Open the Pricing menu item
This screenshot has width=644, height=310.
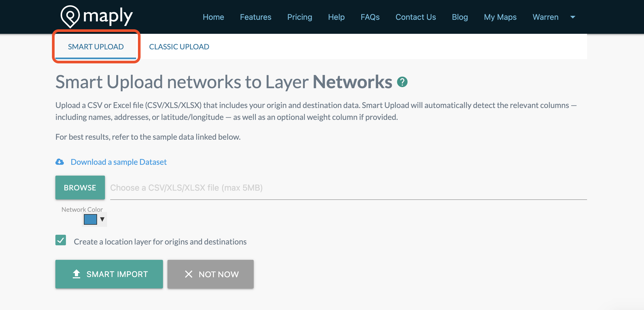click(x=300, y=17)
